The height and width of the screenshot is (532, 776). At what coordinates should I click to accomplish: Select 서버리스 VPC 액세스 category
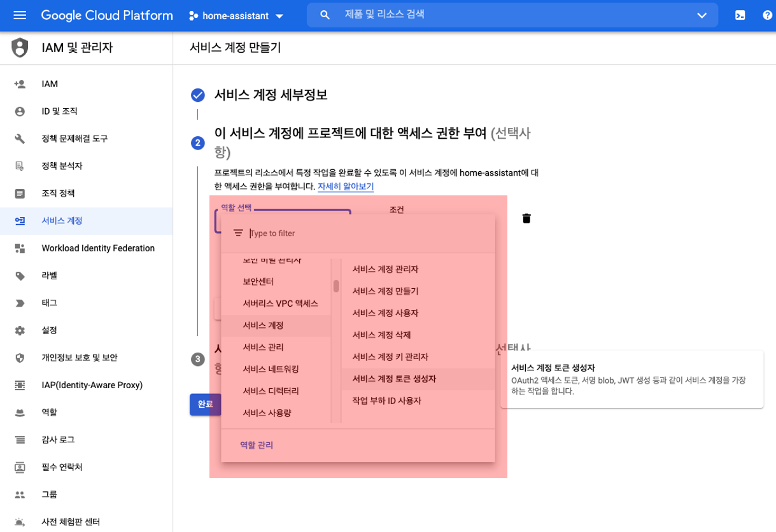coord(276,304)
